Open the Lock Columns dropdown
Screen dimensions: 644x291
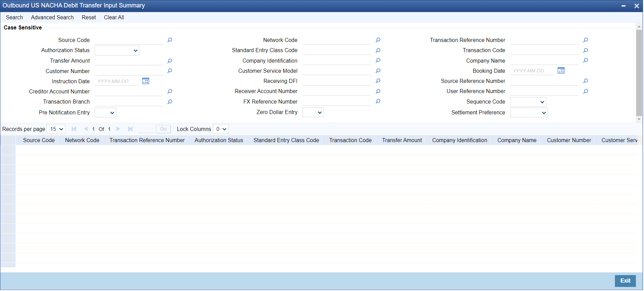(221, 129)
